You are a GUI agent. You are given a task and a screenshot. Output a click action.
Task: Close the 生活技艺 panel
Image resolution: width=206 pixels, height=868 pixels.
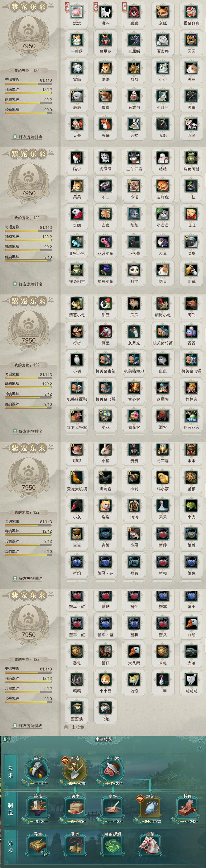click(200, 740)
